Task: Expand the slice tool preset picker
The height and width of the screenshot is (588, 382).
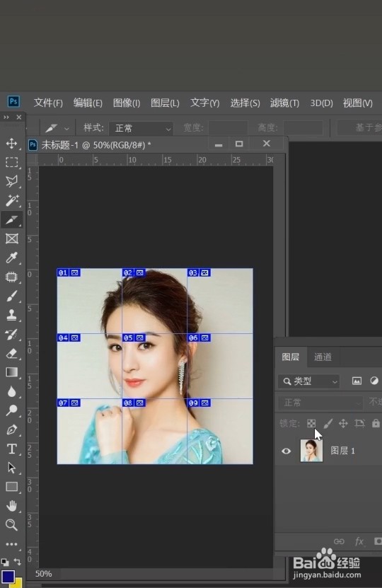Action: 57,128
